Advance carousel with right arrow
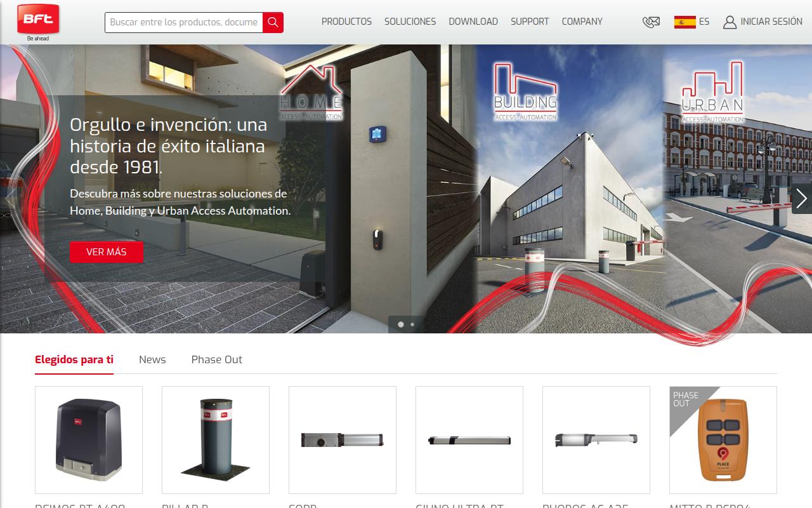Screen dimensions: 812x508 [x=801, y=199]
